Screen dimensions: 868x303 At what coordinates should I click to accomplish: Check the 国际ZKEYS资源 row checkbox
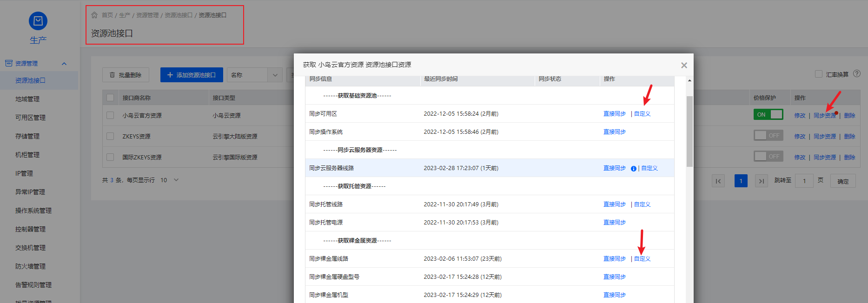[110, 157]
